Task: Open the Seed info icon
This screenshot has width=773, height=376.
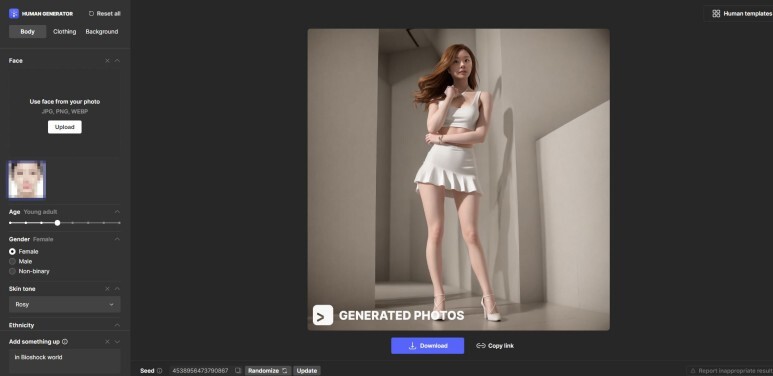Action: click(x=159, y=371)
